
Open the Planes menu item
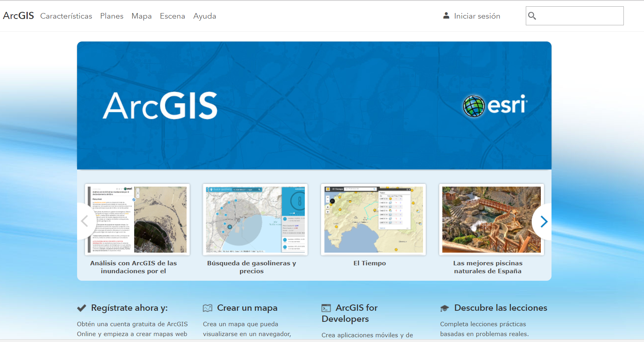point(112,16)
